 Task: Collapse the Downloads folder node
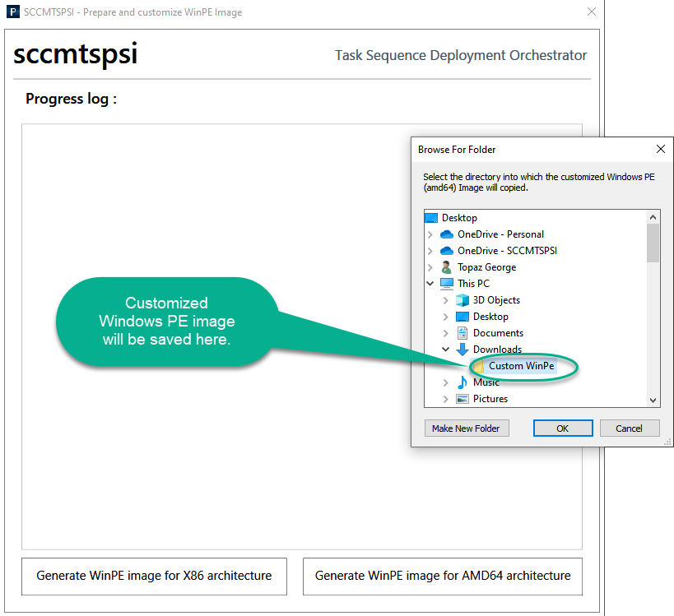point(446,350)
